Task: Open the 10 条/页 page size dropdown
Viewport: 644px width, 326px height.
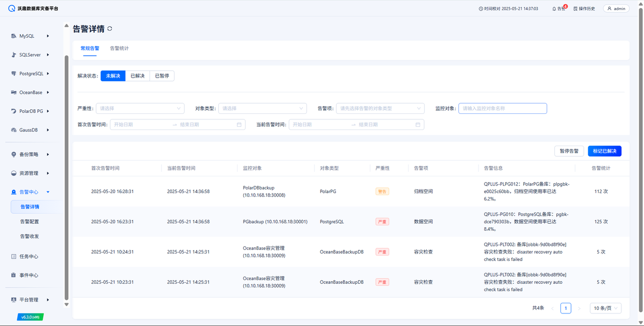Action: pos(606,308)
